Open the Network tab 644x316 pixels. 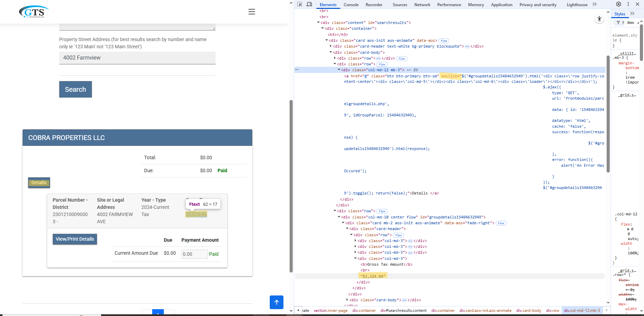click(x=422, y=5)
